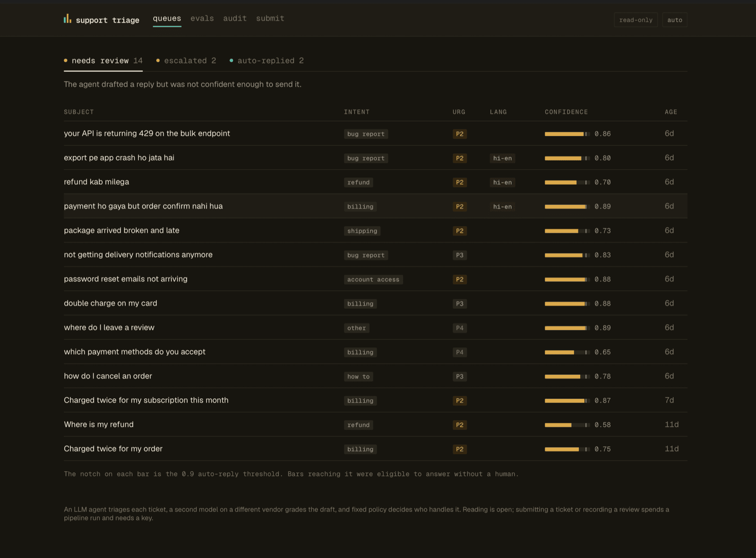Click the LANG column header
Viewport: 756px width, 558px height.
(498, 112)
